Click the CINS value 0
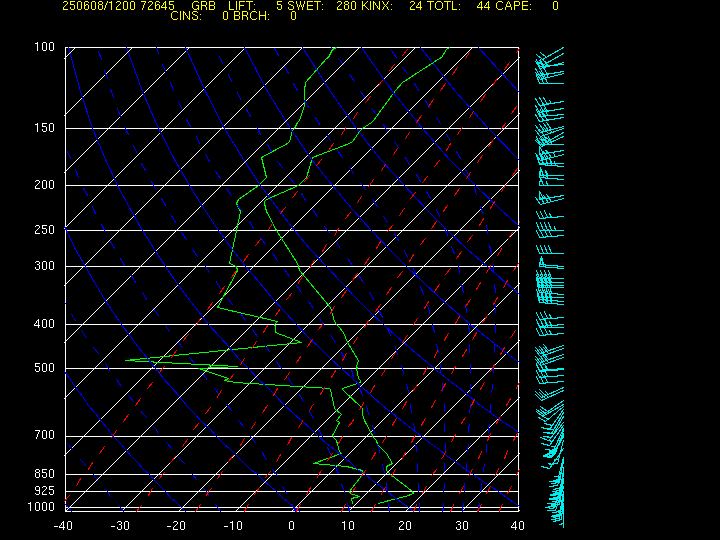This screenshot has width=720, height=540. coord(225,16)
